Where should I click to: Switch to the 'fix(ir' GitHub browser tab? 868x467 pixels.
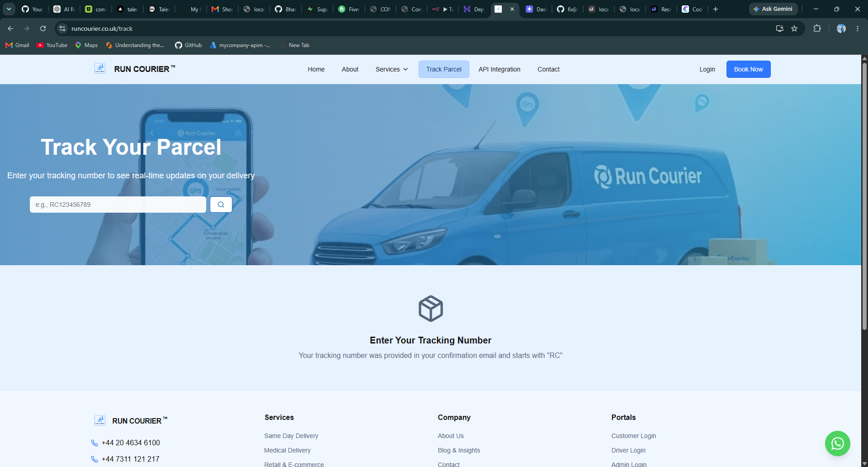coord(567,9)
